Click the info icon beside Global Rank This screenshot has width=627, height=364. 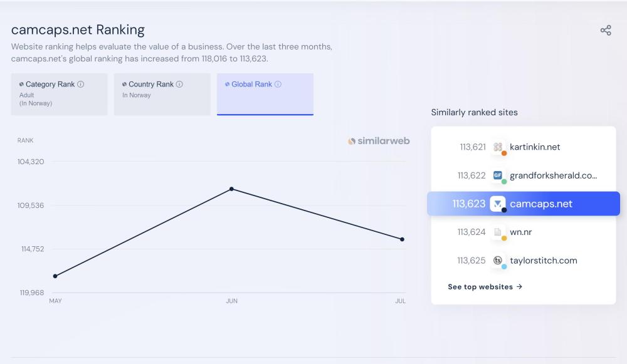click(278, 84)
